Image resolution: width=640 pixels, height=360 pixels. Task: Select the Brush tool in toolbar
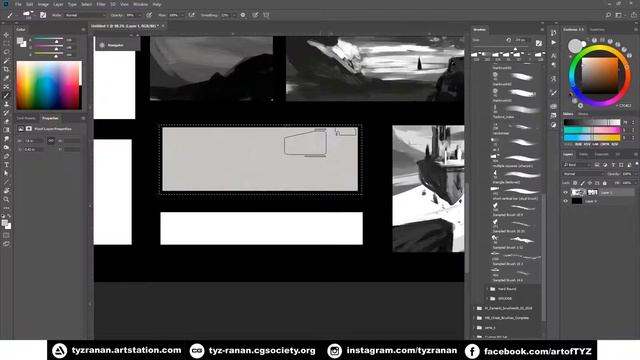coord(6,96)
